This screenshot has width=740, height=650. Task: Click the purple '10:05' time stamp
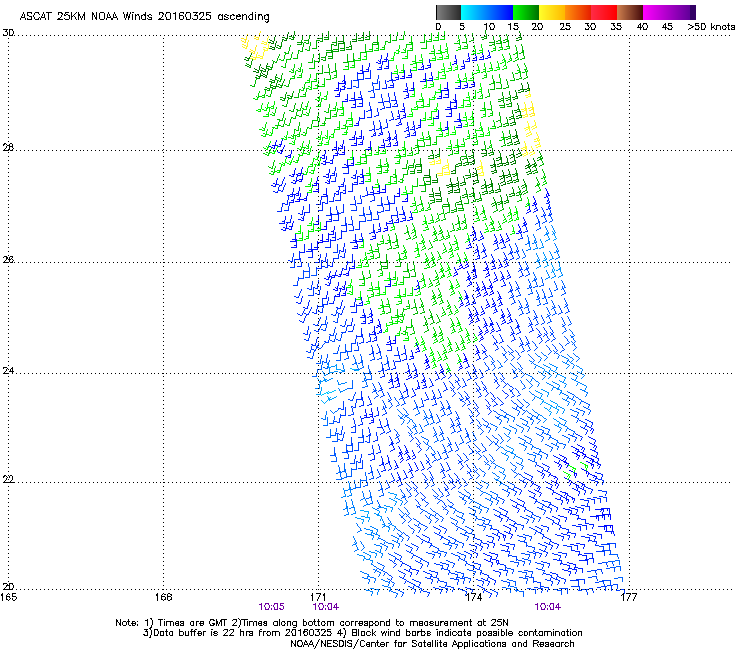pos(271,607)
